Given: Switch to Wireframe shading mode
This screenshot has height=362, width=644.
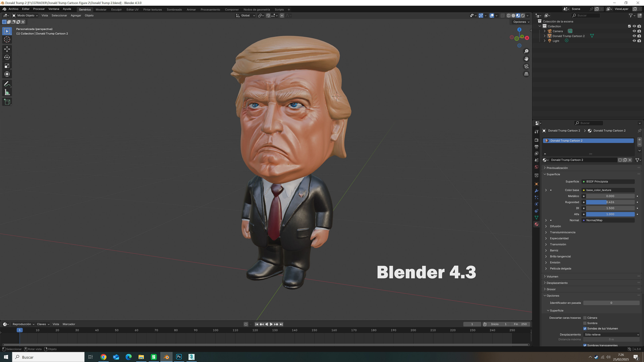Looking at the screenshot, I should [x=508, y=15].
